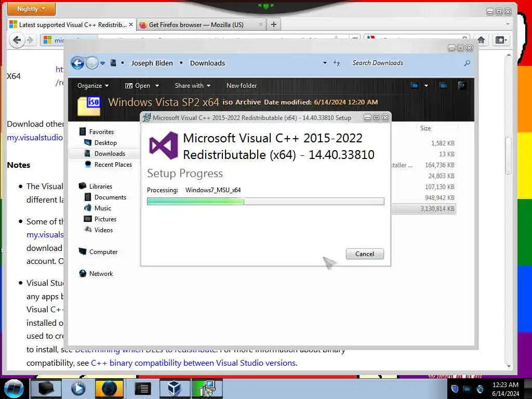Click the Size column header
The height and width of the screenshot is (399, 532).
[x=425, y=128]
